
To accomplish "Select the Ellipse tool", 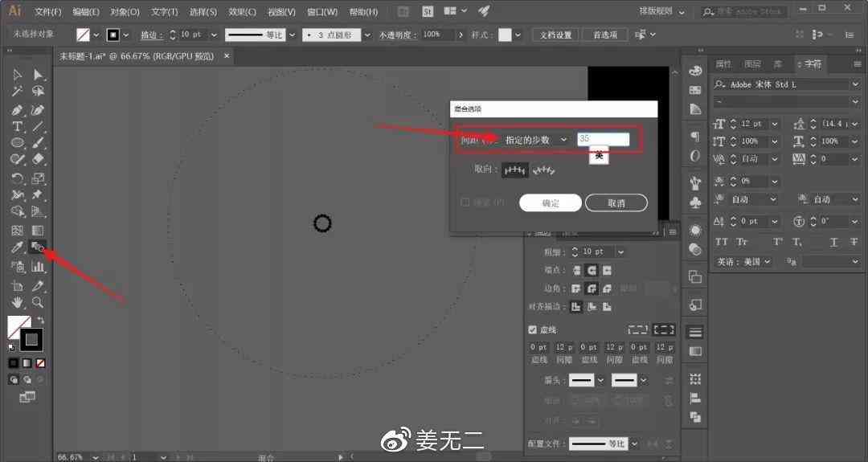I will point(17,143).
